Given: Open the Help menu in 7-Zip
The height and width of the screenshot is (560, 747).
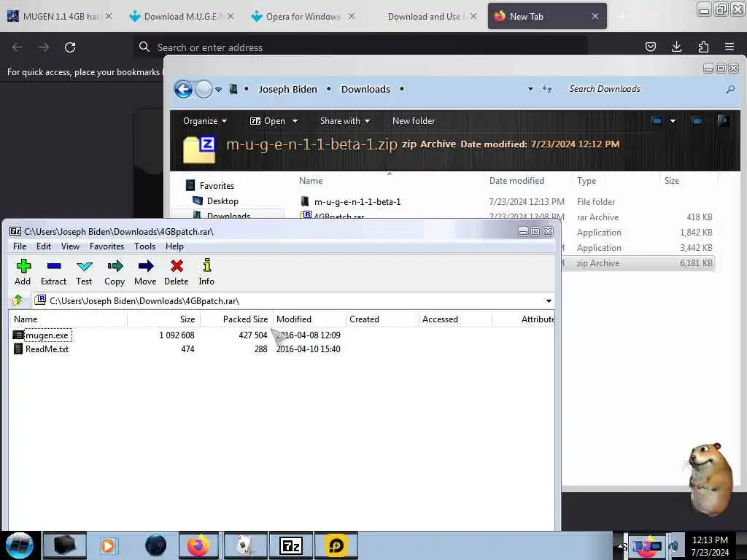Looking at the screenshot, I should pos(174,246).
